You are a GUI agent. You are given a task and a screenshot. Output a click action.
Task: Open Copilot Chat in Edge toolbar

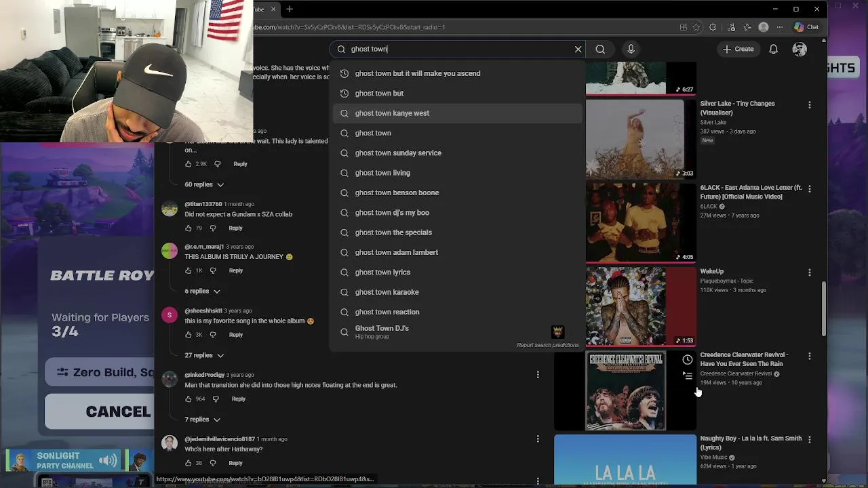(806, 27)
